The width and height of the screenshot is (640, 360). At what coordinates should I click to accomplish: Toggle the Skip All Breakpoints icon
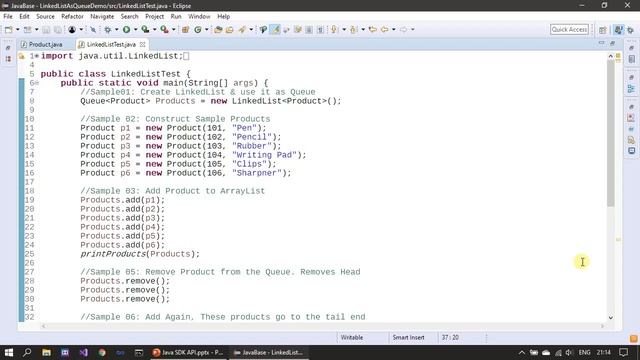pyautogui.click(x=93, y=29)
